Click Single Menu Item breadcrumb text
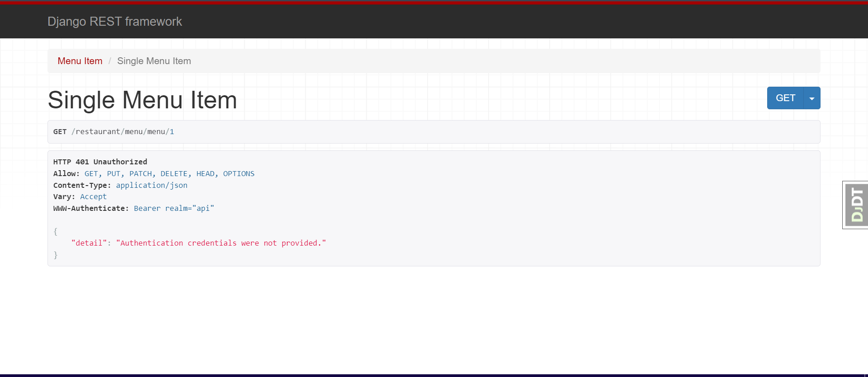The height and width of the screenshot is (377, 868). coord(154,61)
